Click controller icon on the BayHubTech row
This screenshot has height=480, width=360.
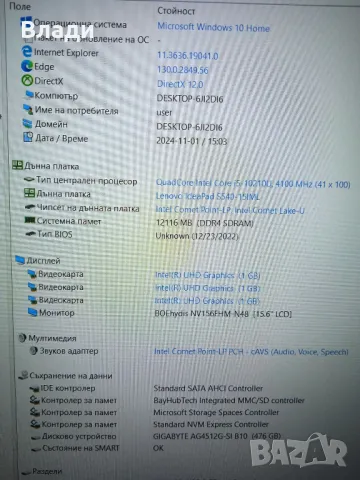tap(35, 400)
